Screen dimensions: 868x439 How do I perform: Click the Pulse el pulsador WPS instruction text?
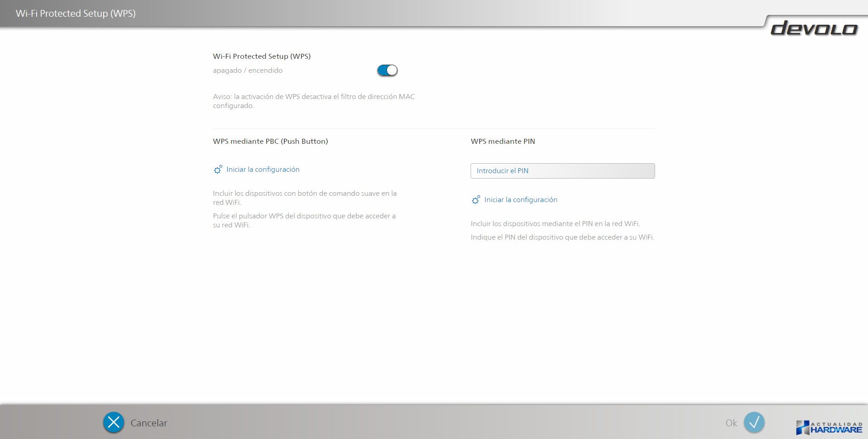tap(304, 221)
